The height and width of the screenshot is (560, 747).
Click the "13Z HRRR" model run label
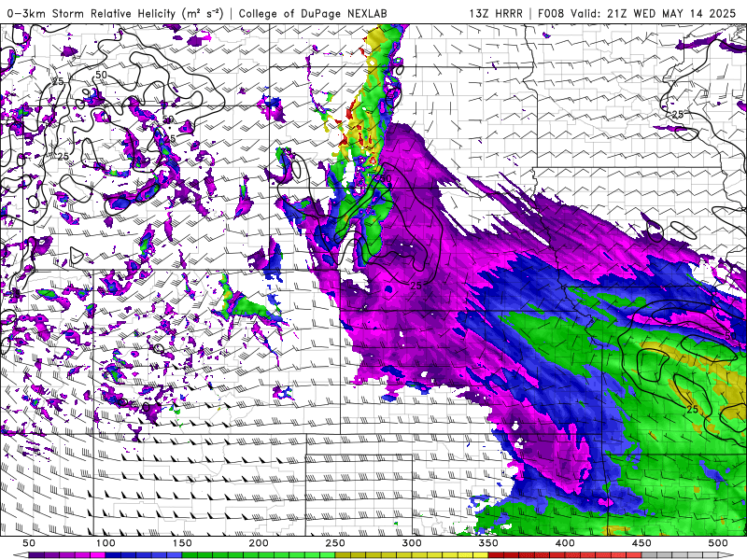click(496, 13)
